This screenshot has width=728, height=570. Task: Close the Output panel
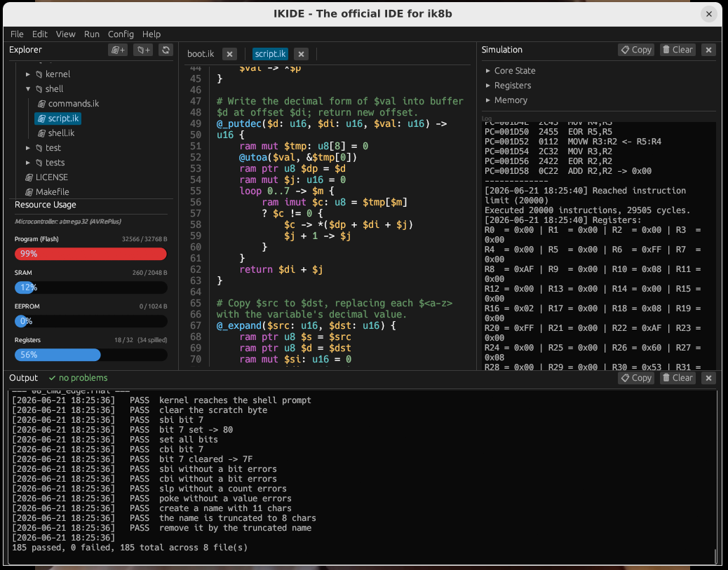click(708, 378)
